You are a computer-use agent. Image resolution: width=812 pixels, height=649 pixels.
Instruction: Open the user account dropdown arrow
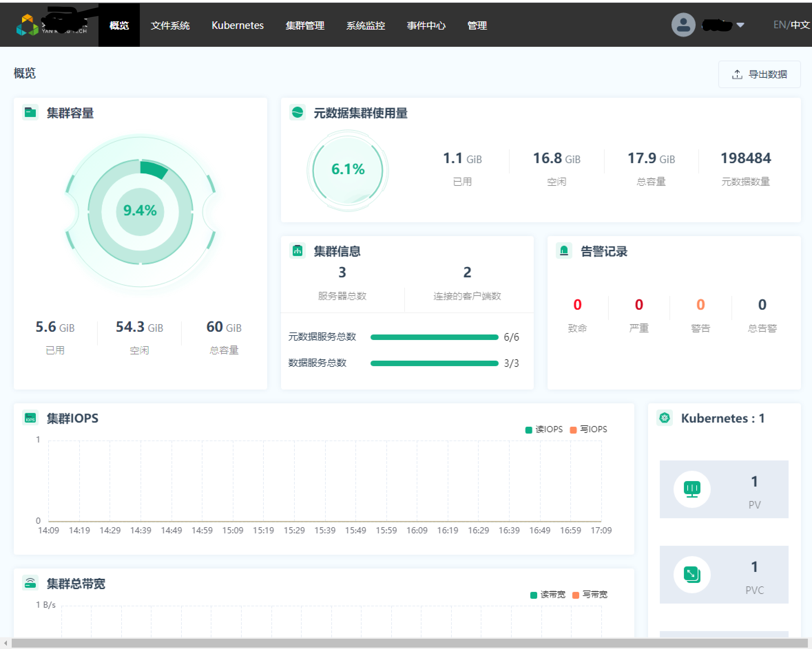pos(740,25)
